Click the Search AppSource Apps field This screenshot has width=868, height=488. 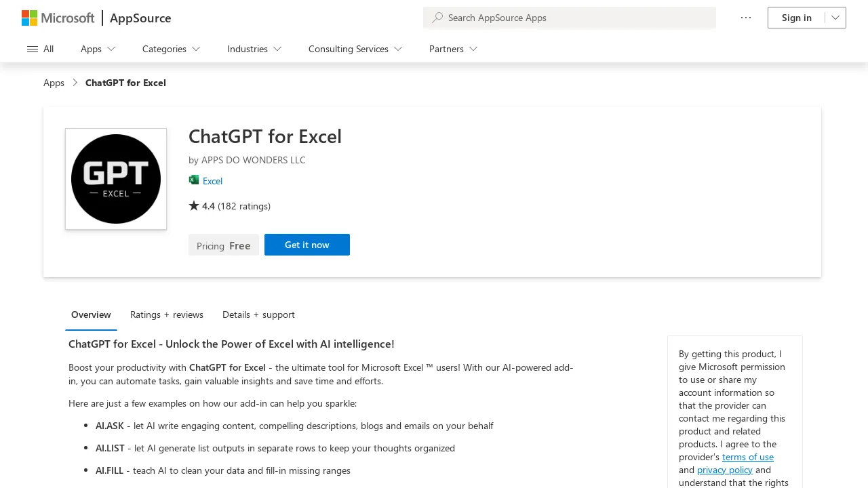tap(570, 18)
